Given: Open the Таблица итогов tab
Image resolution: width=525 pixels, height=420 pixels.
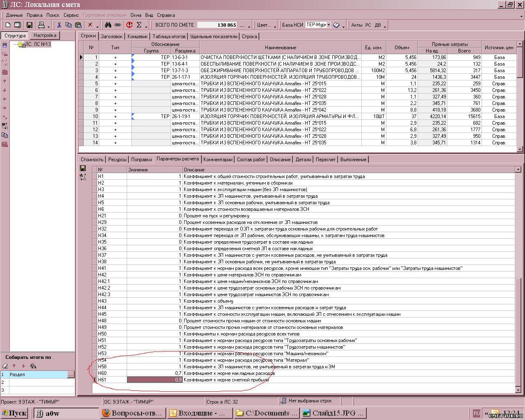Looking at the screenshot, I should click(x=169, y=37).
